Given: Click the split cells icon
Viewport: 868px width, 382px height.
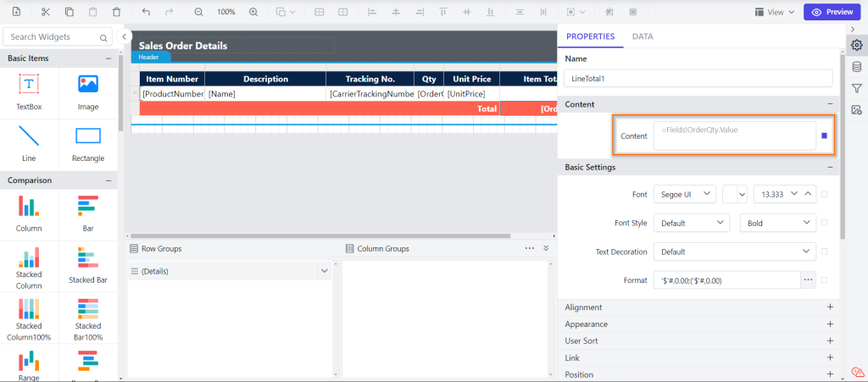Looking at the screenshot, I should (343, 12).
